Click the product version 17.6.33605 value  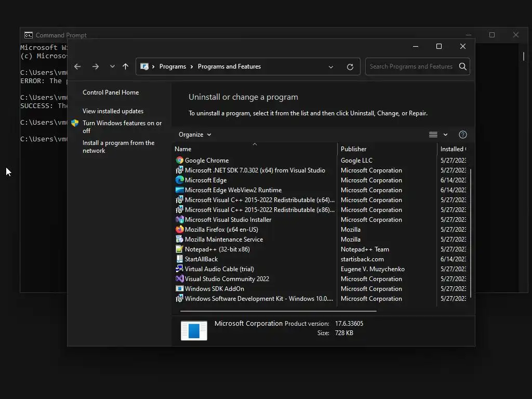click(x=349, y=323)
